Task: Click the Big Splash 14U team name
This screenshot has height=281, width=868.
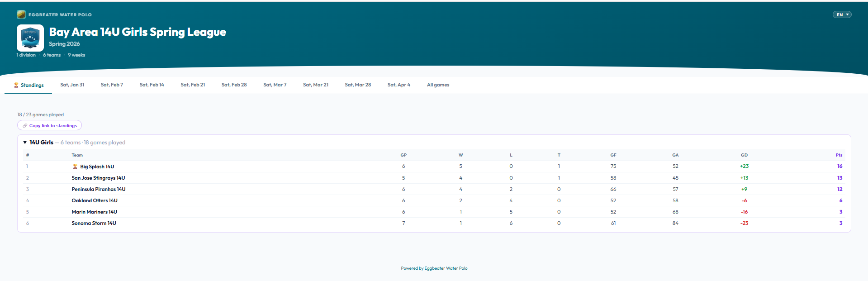Action: point(97,167)
